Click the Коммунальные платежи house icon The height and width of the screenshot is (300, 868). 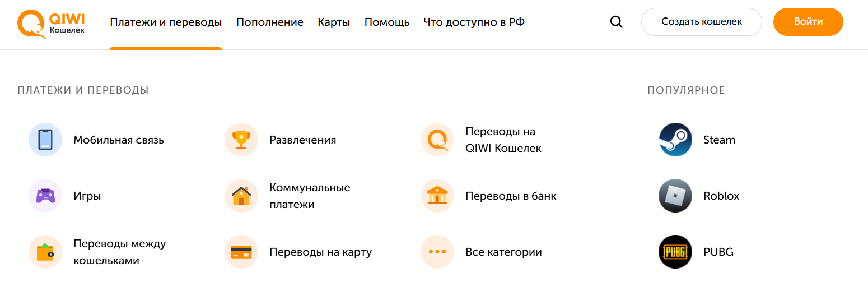(x=241, y=196)
